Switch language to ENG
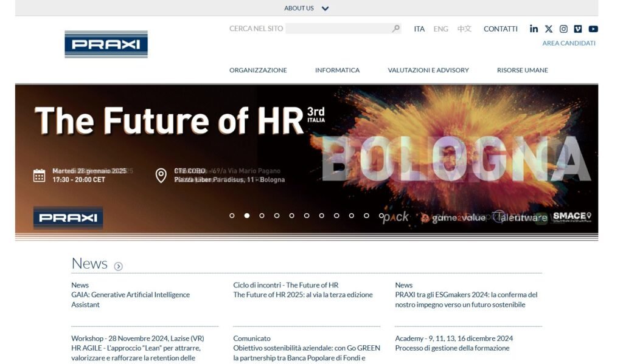 pyautogui.click(x=440, y=29)
